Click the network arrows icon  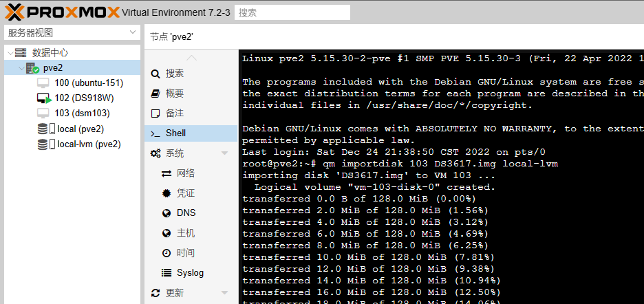[x=167, y=174]
